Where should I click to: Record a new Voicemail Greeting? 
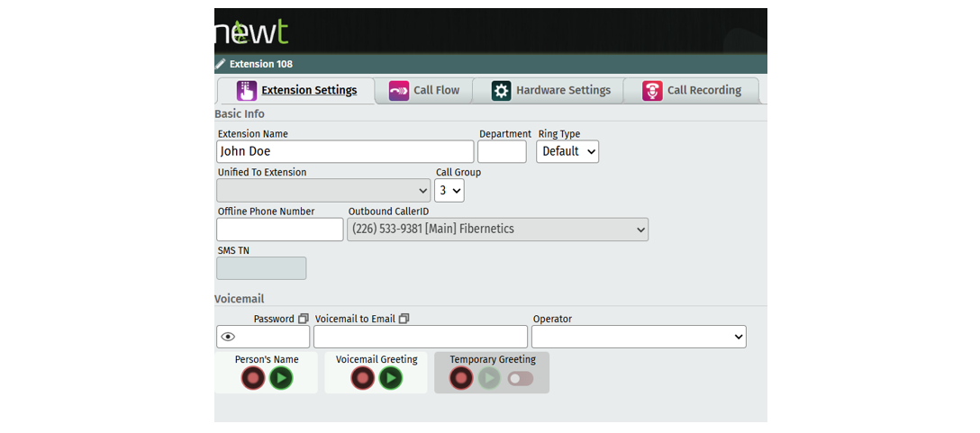pyautogui.click(x=363, y=378)
